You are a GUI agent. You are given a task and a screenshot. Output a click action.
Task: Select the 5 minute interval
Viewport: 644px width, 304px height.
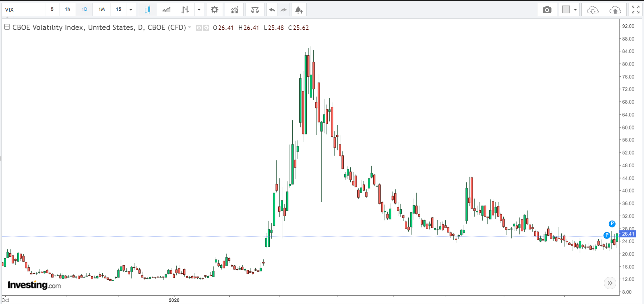pyautogui.click(x=52, y=10)
